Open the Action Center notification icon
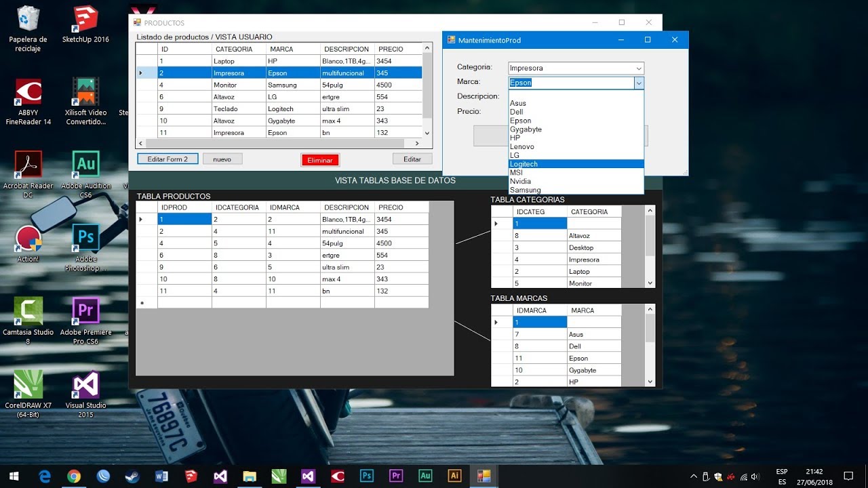868x488 pixels. (x=848, y=476)
